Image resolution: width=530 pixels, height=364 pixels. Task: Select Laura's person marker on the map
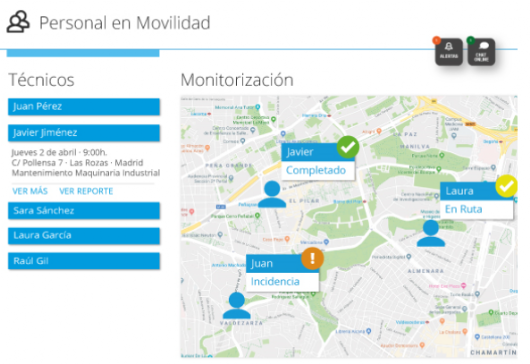coord(431,233)
